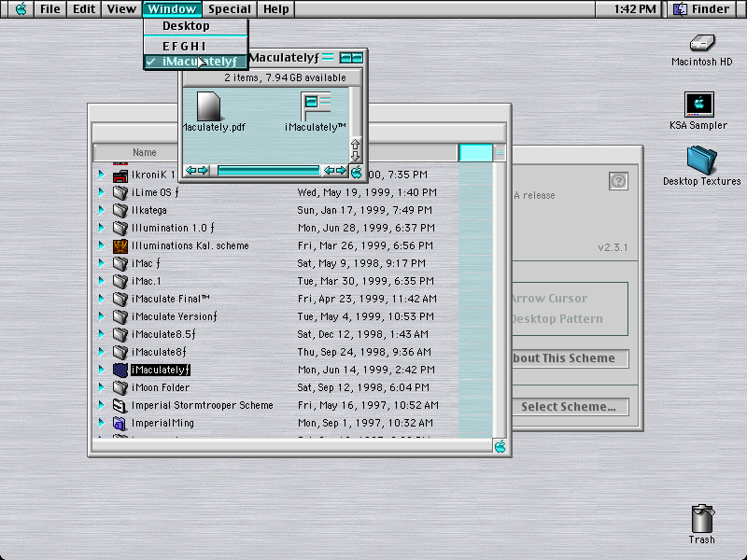Viewport: 747px width, 560px height.
Task: Click the vertical scrollbar track of list window
Action: pos(500,300)
